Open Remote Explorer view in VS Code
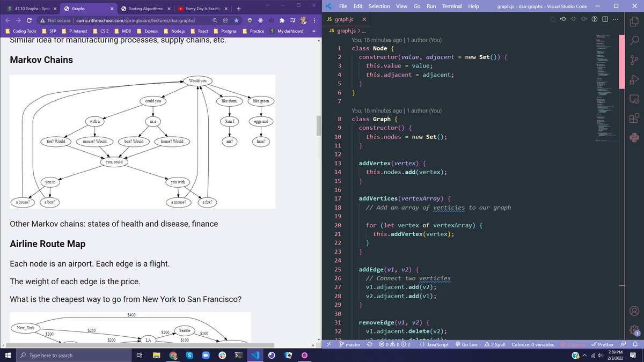This screenshot has width=644, height=362. [634, 99]
